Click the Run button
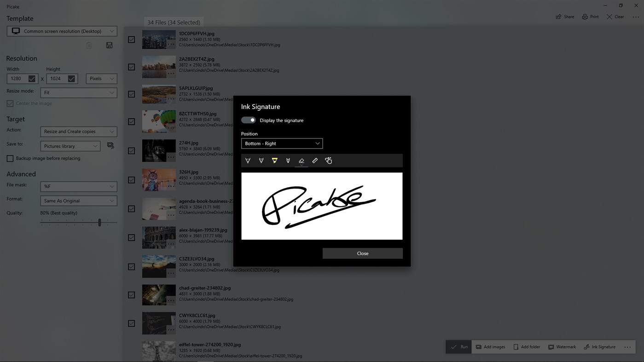This screenshot has height=362, width=644. (x=458, y=346)
